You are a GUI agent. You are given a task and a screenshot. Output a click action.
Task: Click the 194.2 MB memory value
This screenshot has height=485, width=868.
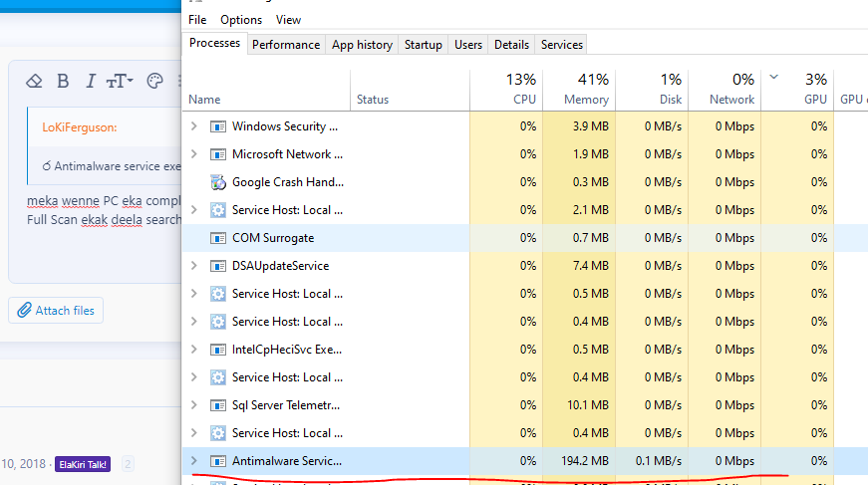585,461
